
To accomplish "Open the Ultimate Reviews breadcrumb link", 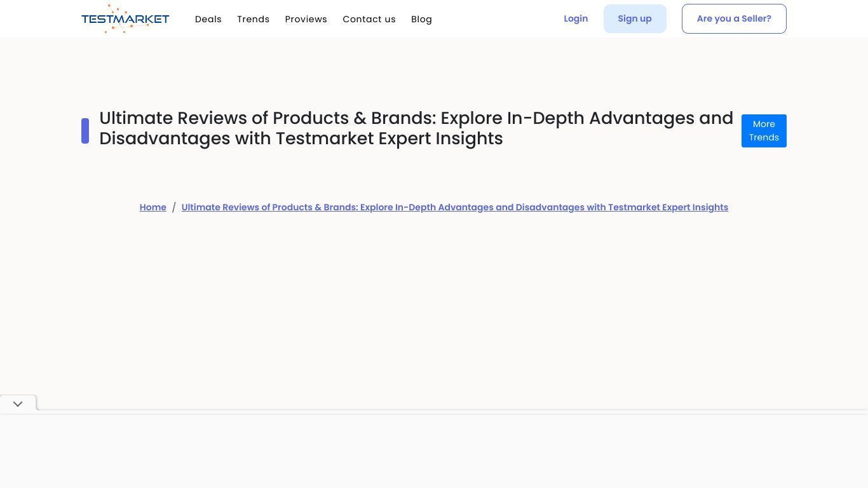I will coord(455,207).
